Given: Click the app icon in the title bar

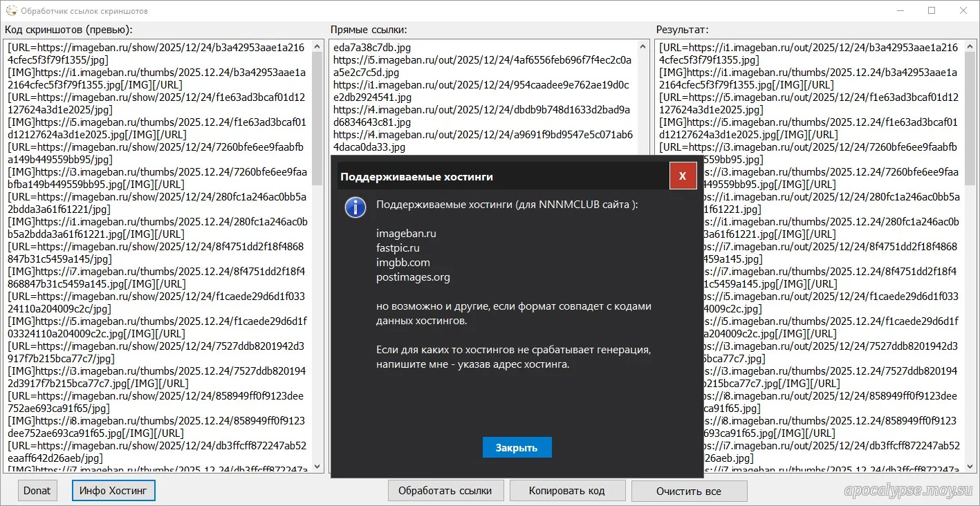Looking at the screenshot, I should (x=11, y=11).
